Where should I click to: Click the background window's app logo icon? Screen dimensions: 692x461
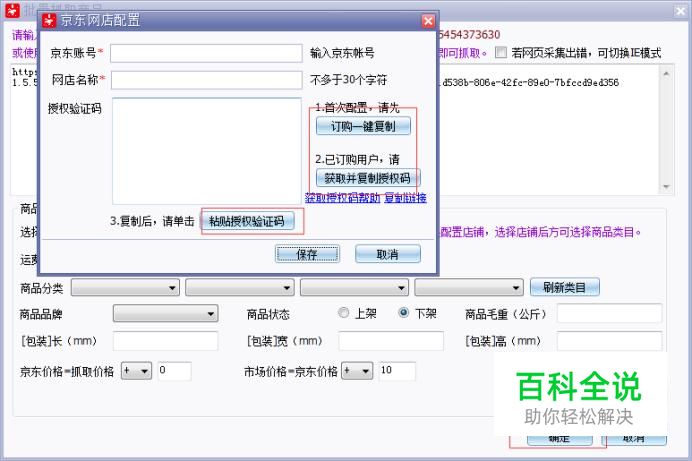click(12, 10)
